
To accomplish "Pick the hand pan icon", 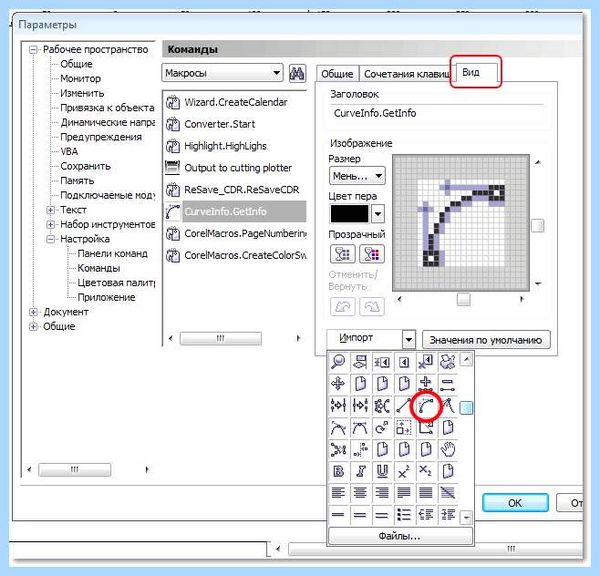I will 447,450.
